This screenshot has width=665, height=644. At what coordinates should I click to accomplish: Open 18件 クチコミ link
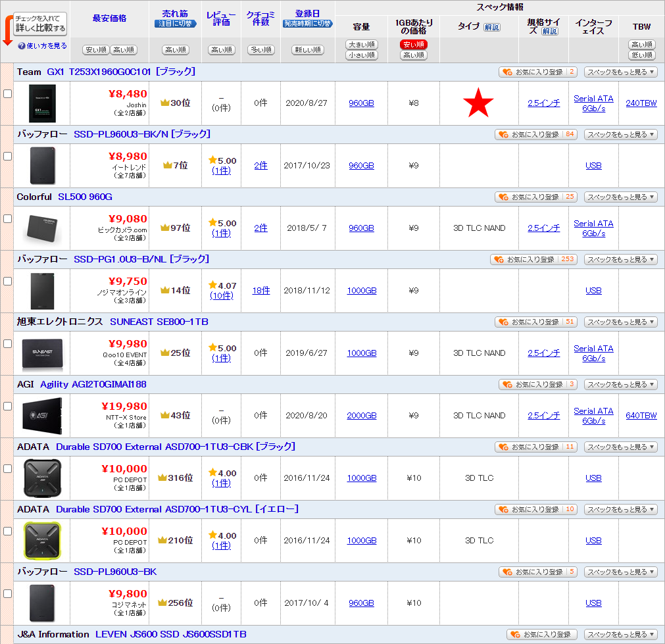point(261,291)
